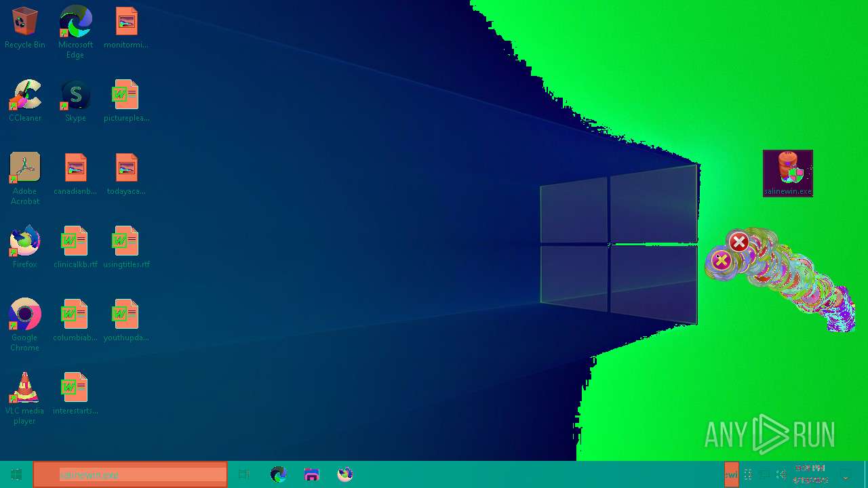868x488 pixels.
Task: Select the usingtitles.rtf file
Action: pyautogui.click(x=126, y=247)
